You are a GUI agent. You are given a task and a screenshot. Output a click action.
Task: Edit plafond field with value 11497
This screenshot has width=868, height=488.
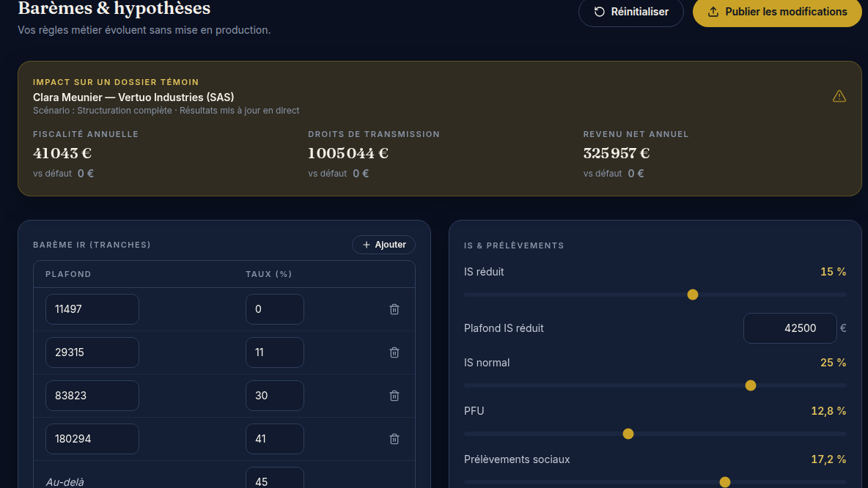coord(92,309)
